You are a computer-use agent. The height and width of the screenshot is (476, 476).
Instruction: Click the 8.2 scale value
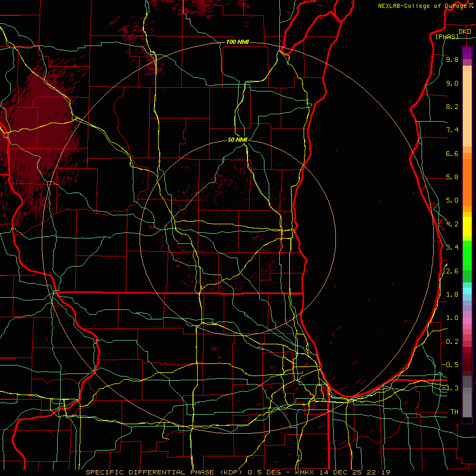[452, 106]
